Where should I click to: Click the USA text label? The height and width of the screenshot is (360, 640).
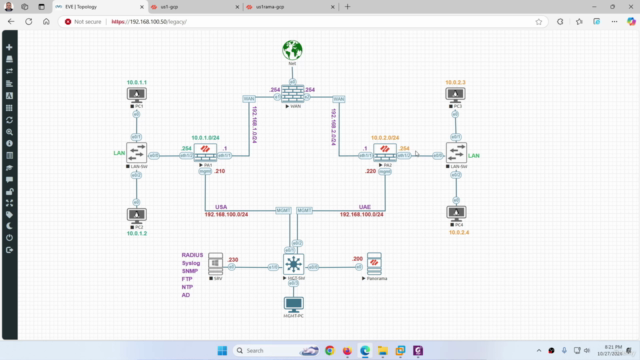(221, 207)
